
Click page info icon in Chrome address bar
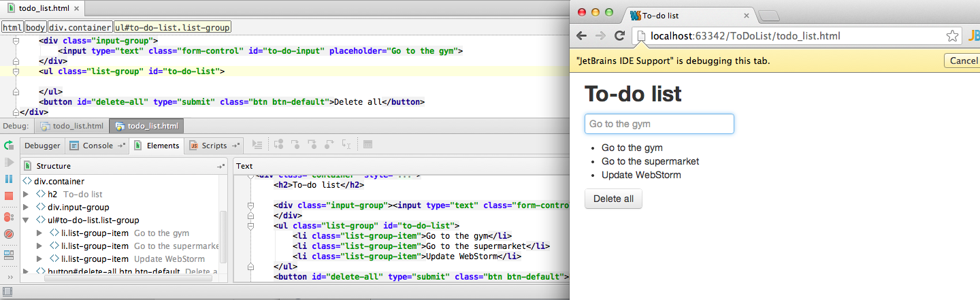641,36
